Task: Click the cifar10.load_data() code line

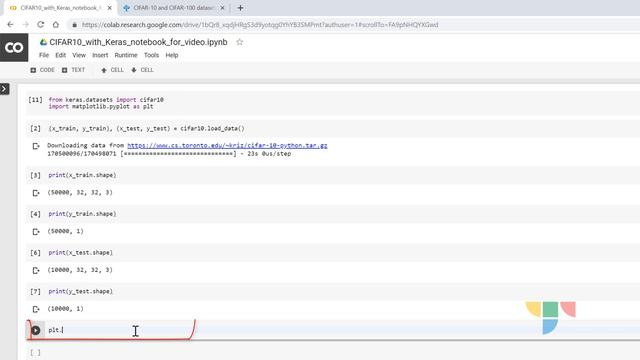Action: 147,129
